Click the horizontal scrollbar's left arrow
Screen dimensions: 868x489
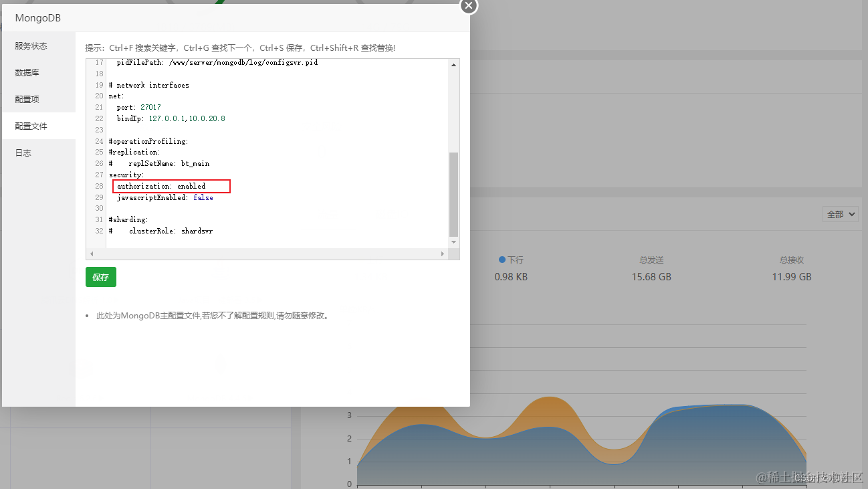pyautogui.click(x=92, y=254)
